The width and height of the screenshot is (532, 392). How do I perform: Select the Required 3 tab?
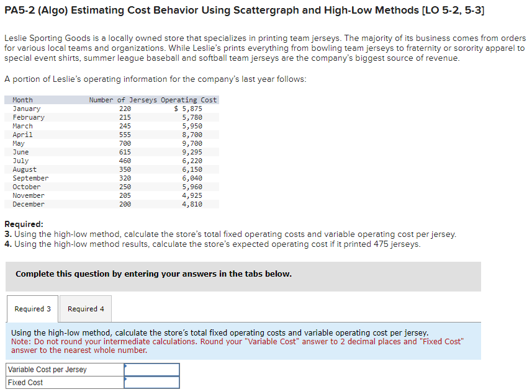coord(32,308)
